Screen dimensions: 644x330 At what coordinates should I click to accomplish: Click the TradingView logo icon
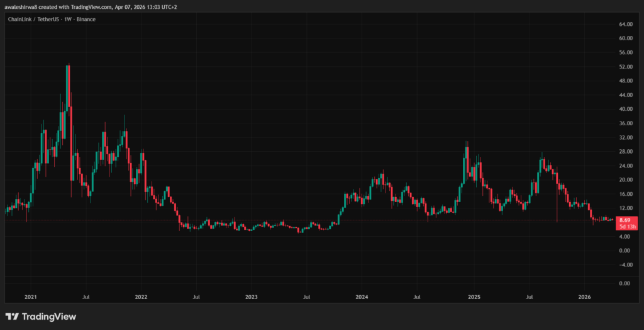[x=12, y=316]
